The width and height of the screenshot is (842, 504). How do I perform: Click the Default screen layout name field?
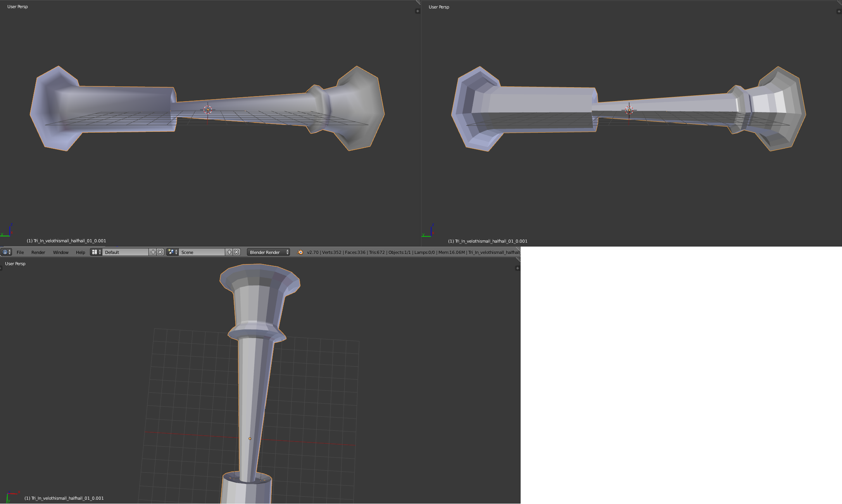pos(126,252)
